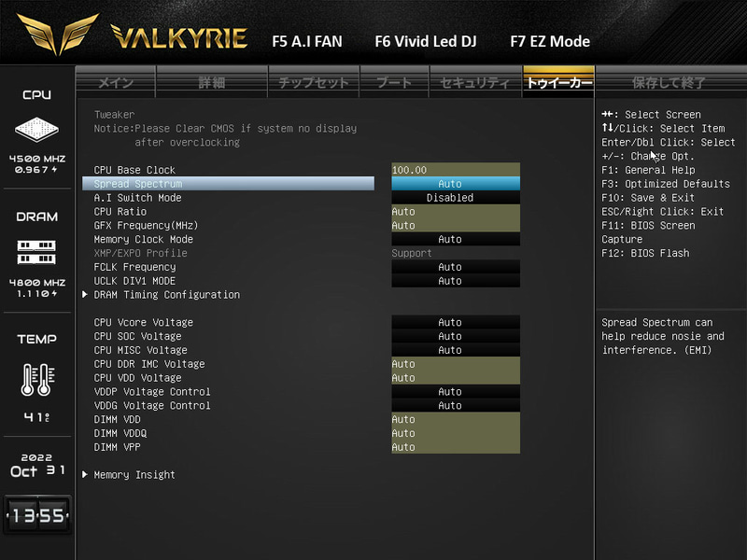This screenshot has height=560, width=747.
Task: Open the 詳細 tab
Action: click(212, 82)
